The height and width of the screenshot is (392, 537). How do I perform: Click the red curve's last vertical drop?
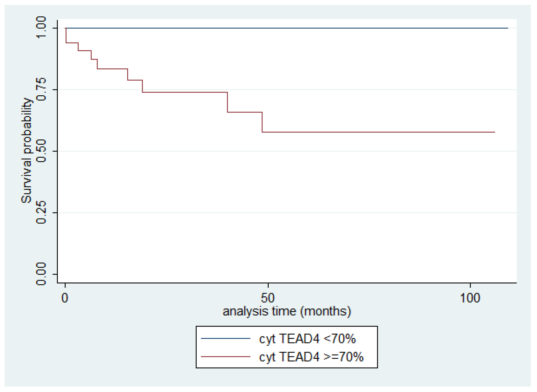pos(262,122)
